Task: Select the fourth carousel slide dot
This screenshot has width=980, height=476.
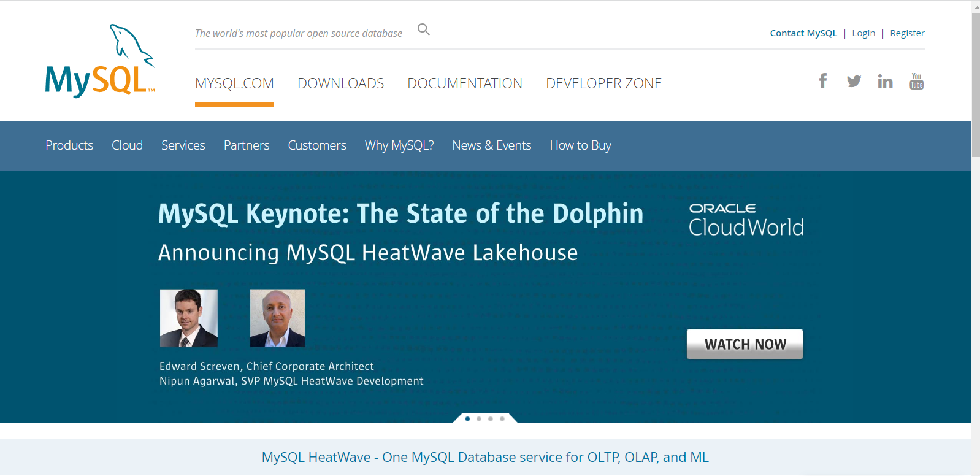Action: [502, 419]
